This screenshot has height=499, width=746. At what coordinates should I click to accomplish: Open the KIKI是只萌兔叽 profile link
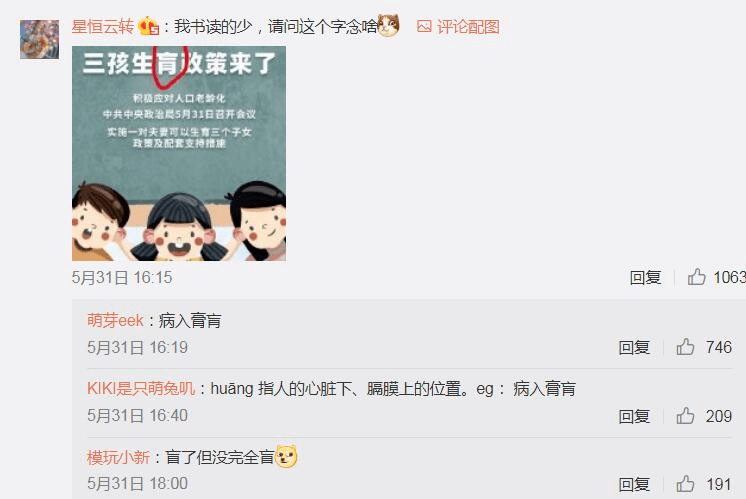[x=141, y=389]
